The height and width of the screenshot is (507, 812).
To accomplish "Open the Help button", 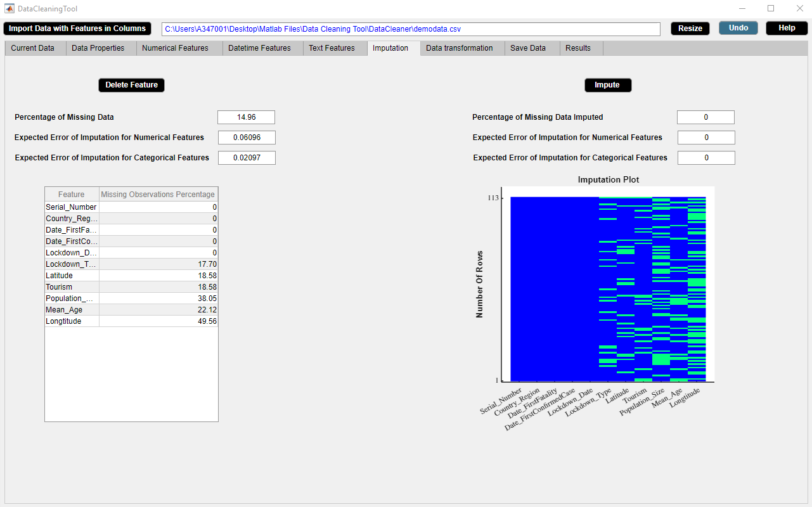I will [787, 28].
